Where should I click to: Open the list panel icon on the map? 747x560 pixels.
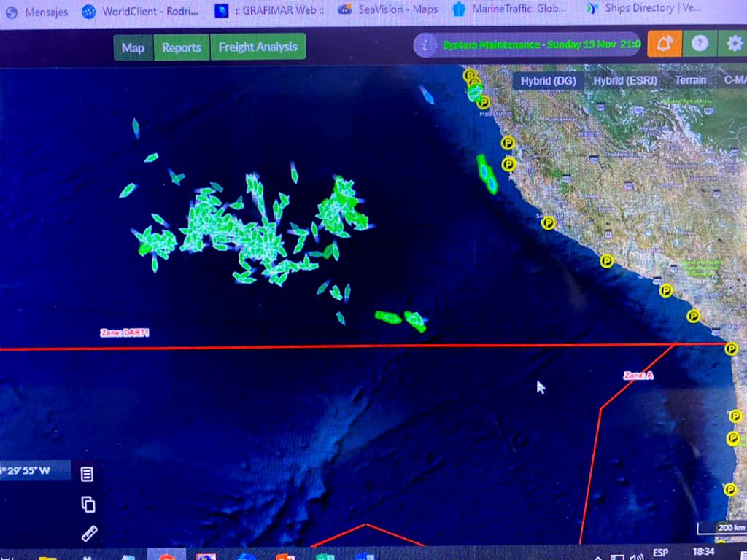(x=87, y=475)
